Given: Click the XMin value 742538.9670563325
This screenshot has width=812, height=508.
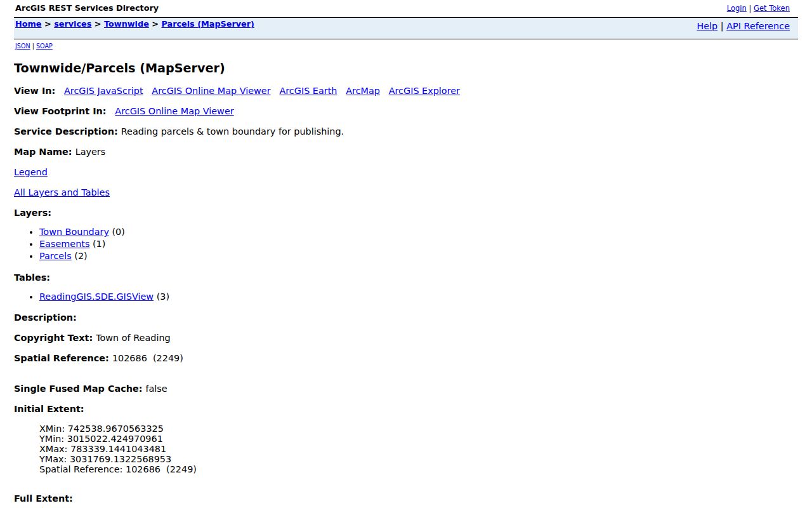Looking at the screenshot, I should click(115, 429).
